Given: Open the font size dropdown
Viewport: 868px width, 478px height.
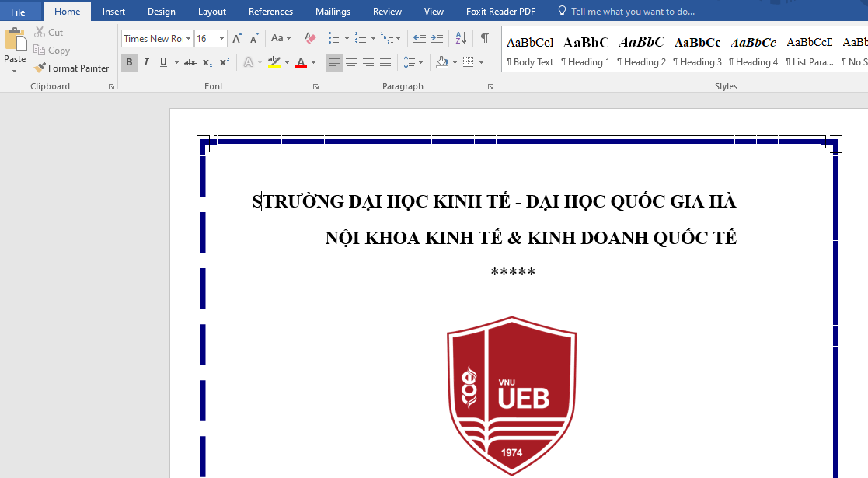Looking at the screenshot, I should tap(222, 38).
